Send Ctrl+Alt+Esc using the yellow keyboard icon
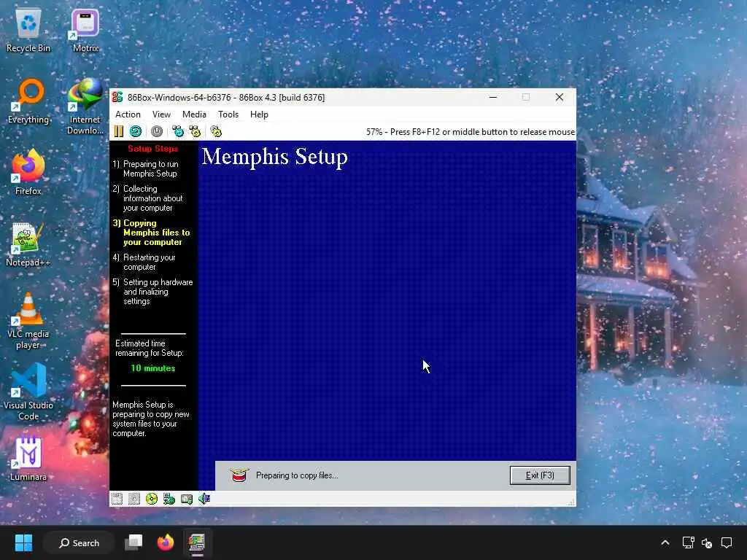 195,131
